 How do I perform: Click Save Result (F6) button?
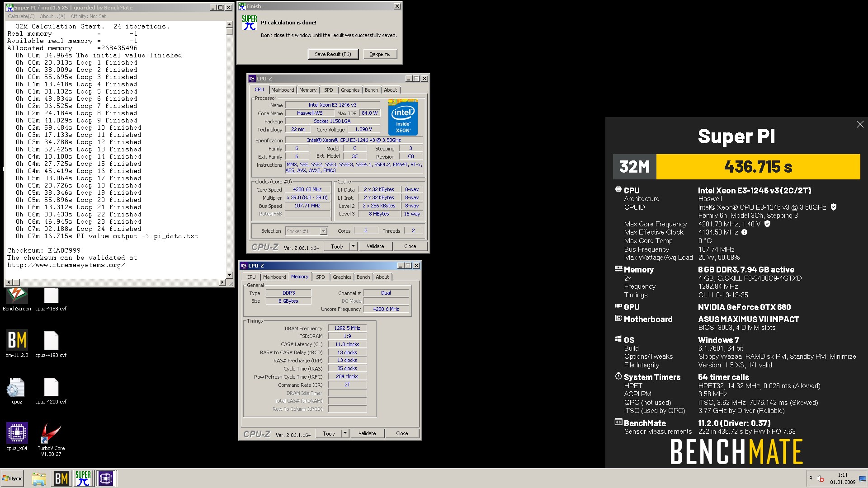click(333, 54)
